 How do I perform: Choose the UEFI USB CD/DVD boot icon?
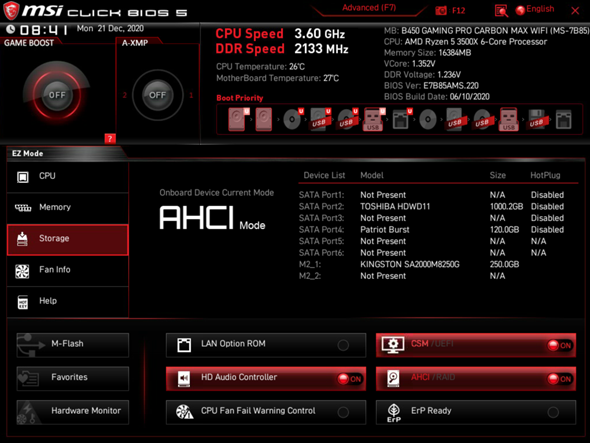(347, 119)
